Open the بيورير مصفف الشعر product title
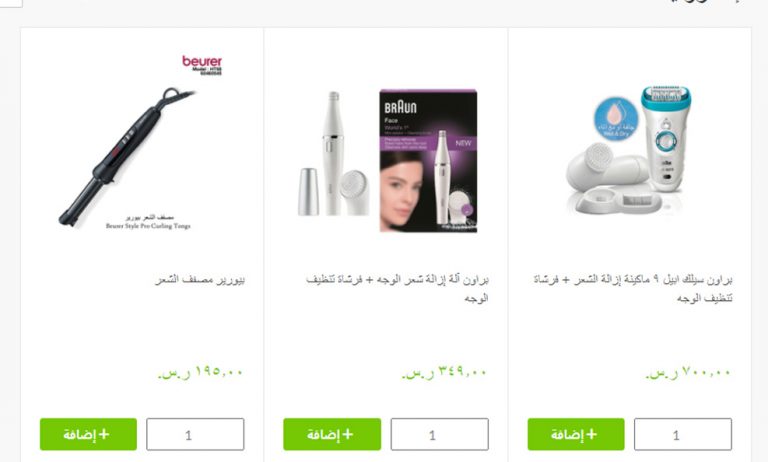Screen dimensions: 768x462 click(x=200, y=280)
